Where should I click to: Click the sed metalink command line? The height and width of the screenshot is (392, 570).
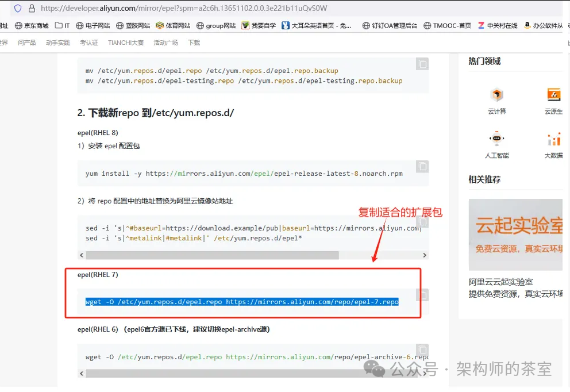pyautogui.click(x=194, y=238)
